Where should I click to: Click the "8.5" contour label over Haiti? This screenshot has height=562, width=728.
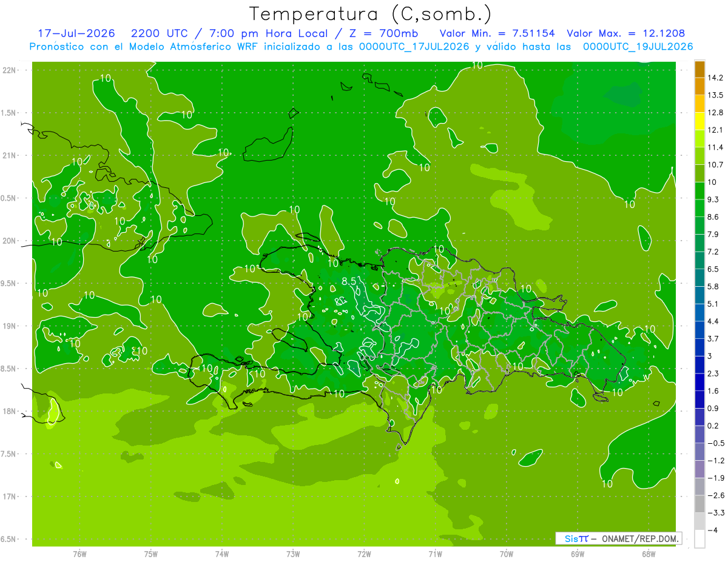click(349, 281)
